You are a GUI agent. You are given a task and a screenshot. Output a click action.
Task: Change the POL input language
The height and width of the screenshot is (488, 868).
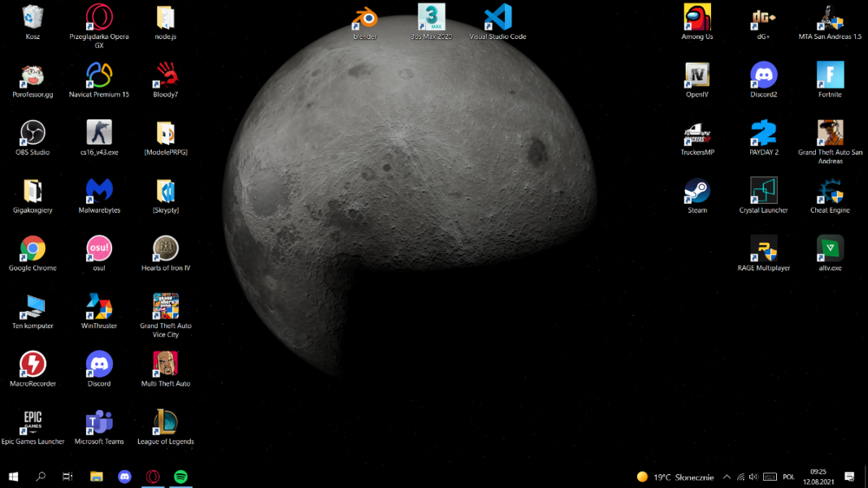(789, 477)
